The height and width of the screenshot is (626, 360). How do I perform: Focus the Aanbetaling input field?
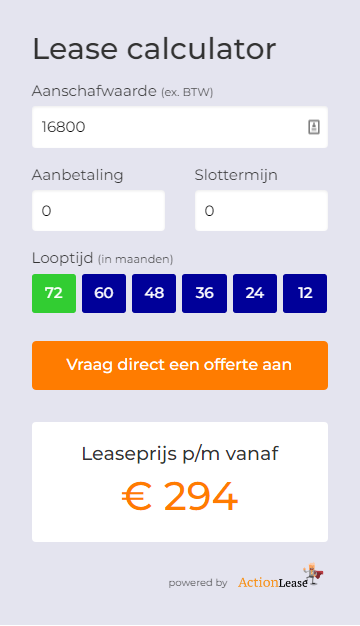(98, 210)
